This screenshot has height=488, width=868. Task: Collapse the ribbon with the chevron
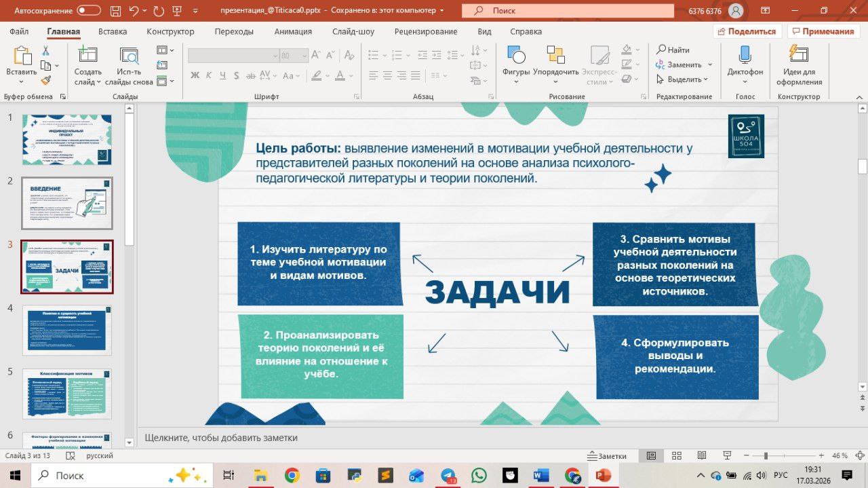pyautogui.click(x=859, y=96)
